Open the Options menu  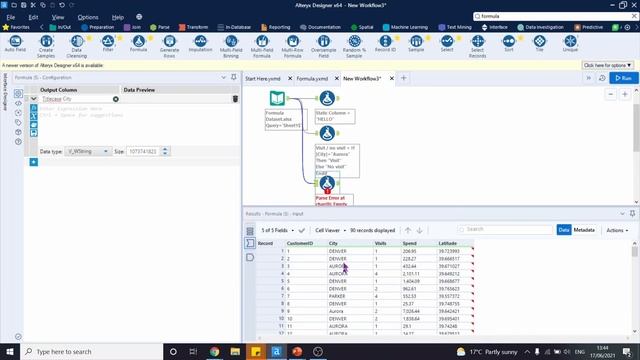(x=88, y=17)
